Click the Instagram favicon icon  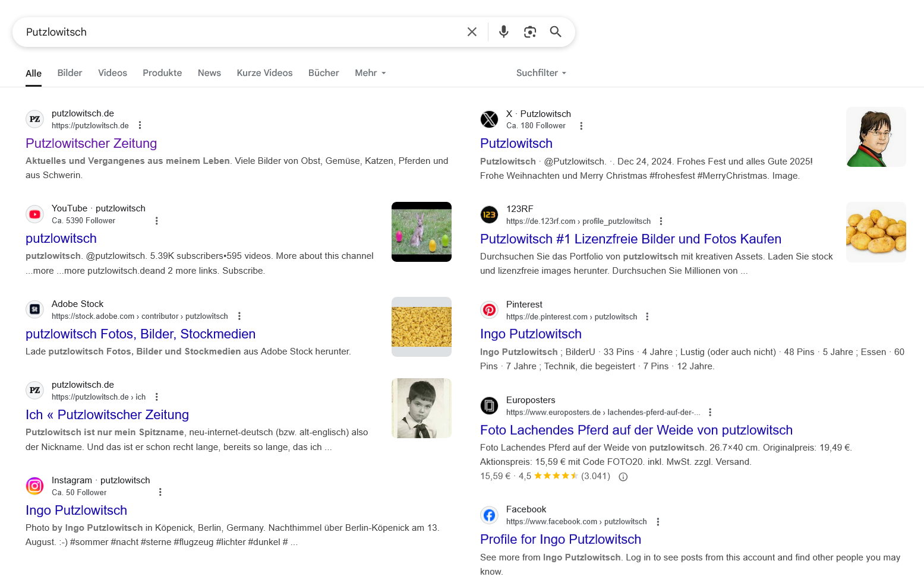(35, 486)
